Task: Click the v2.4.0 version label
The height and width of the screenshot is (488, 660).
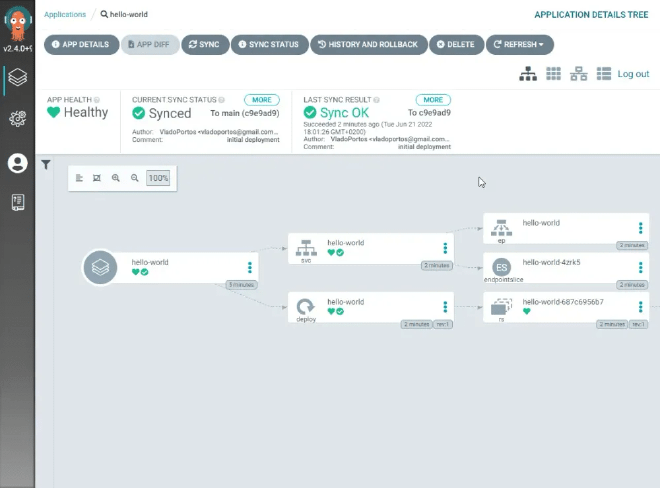Action: 18,48
